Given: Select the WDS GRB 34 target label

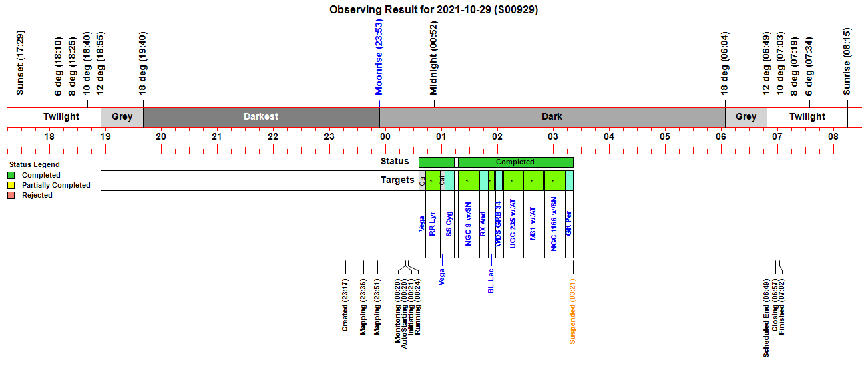Looking at the screenshot, I should pos(499,223).
